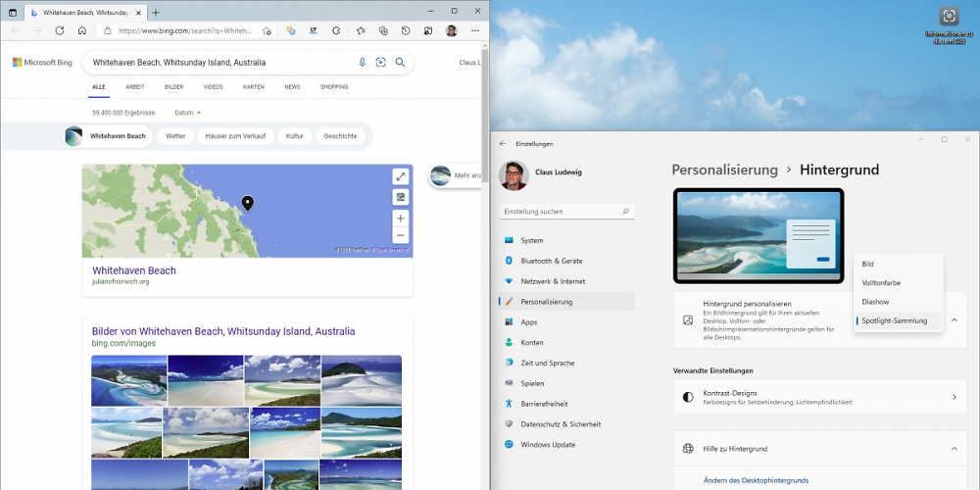Open Bluetooth & Geräte settings

point(566,261)
